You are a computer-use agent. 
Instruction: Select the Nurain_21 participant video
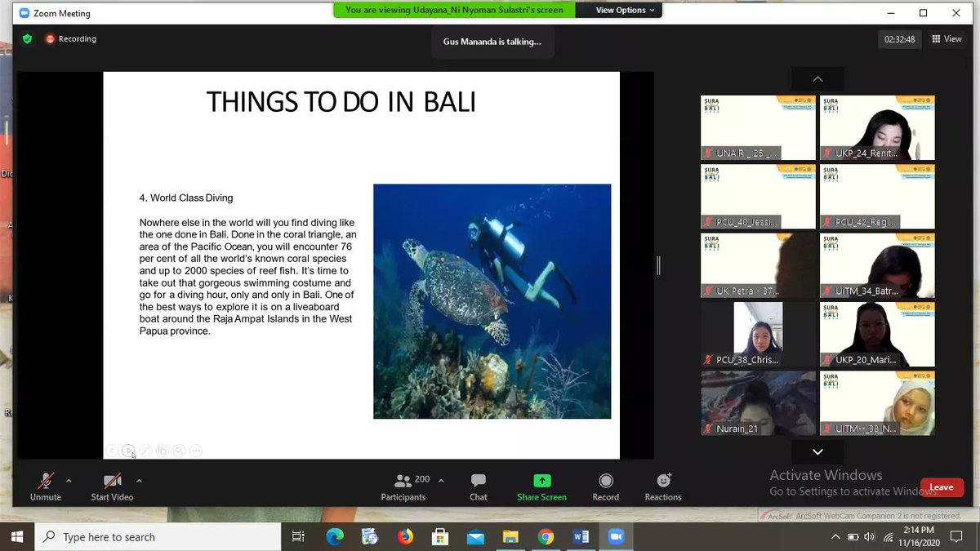(x=758, y=403)
